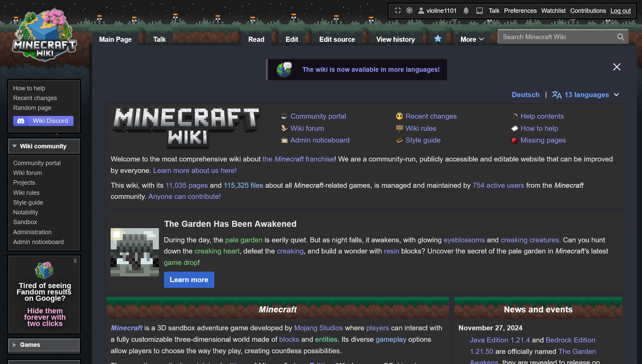Image resolution: width=642 pixels, height=364 pixels.
Task: Click the Missing pages redstone icon
Action: tap(514, 141)
